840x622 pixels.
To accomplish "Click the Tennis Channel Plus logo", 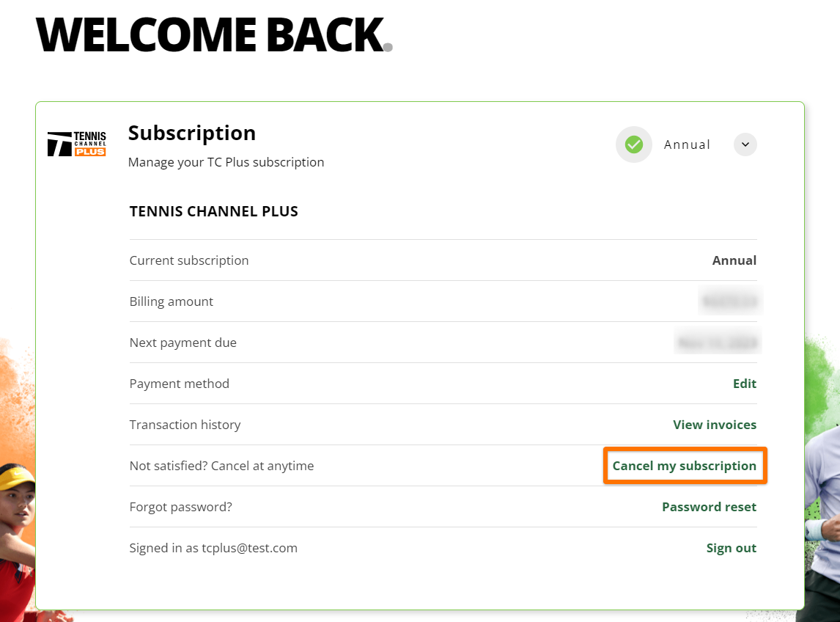I will [x=77, y=144].
